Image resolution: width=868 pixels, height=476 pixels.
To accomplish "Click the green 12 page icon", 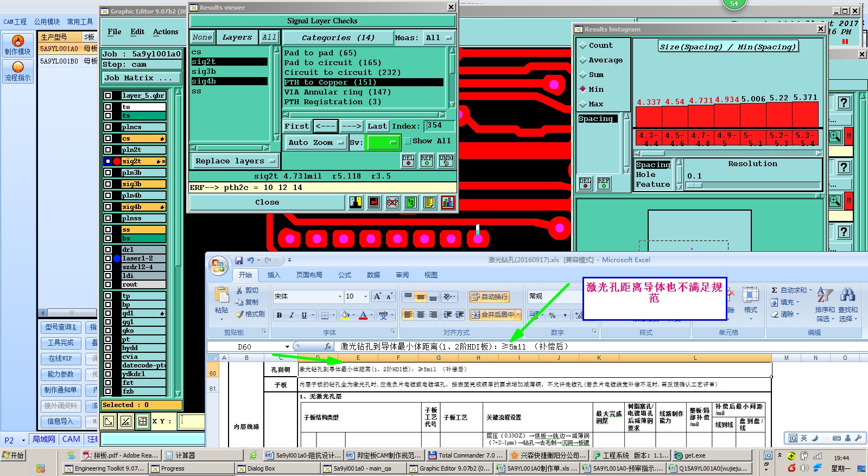I will click(x=411, y=202).
